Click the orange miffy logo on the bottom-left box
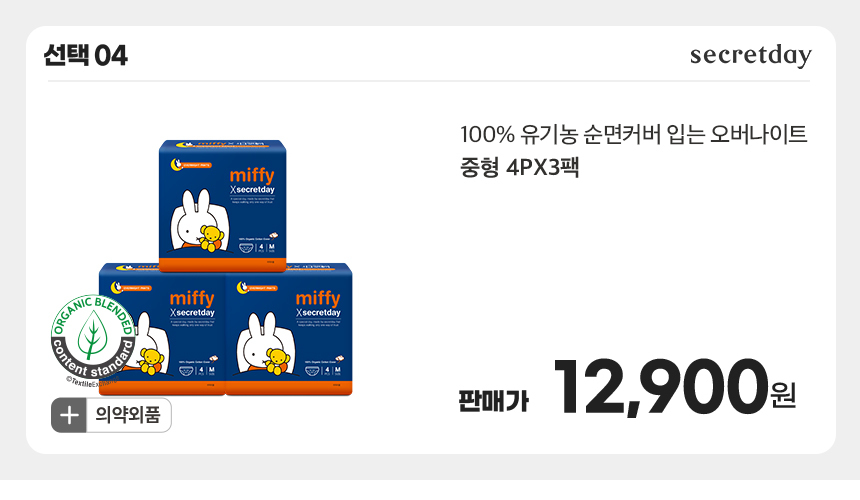 [191, 299]
